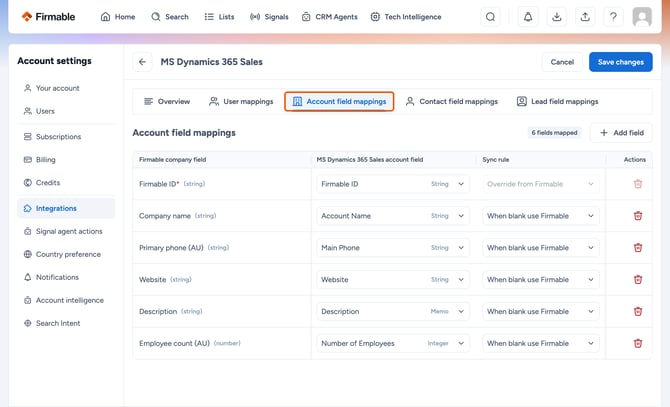Open the Main Phone field dropdown

point(393,248)
